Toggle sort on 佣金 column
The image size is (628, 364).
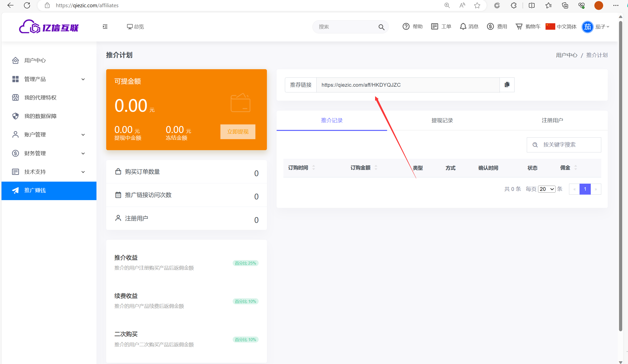(576, 168)
